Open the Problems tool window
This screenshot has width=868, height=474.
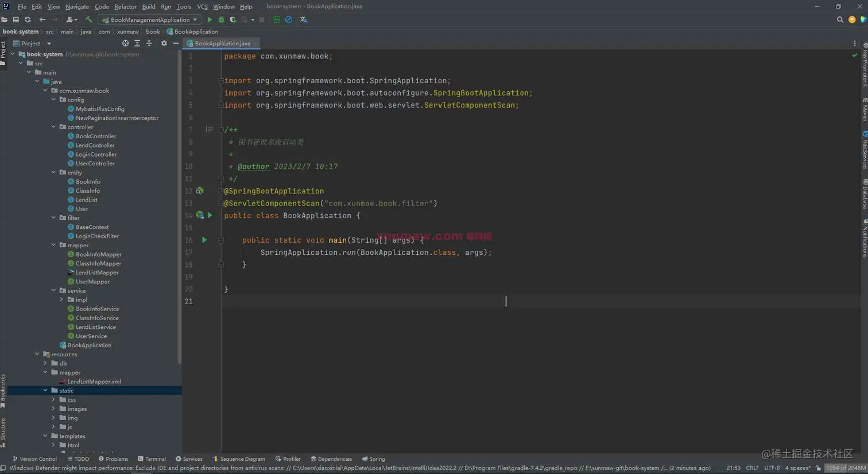[x=114, y=459]
